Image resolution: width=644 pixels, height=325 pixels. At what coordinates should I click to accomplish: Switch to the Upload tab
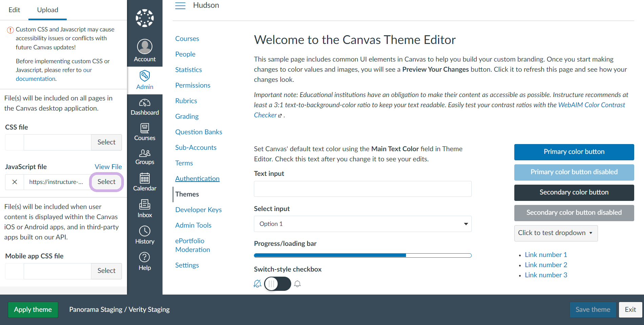coord(47,10)
